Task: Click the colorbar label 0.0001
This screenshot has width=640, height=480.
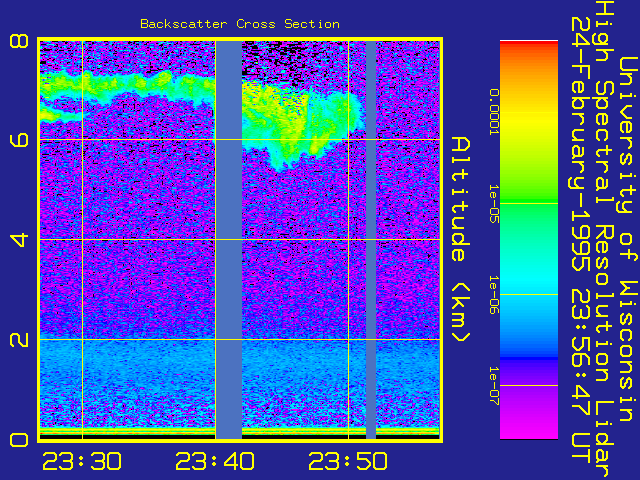Action: [x=494, y=112]
